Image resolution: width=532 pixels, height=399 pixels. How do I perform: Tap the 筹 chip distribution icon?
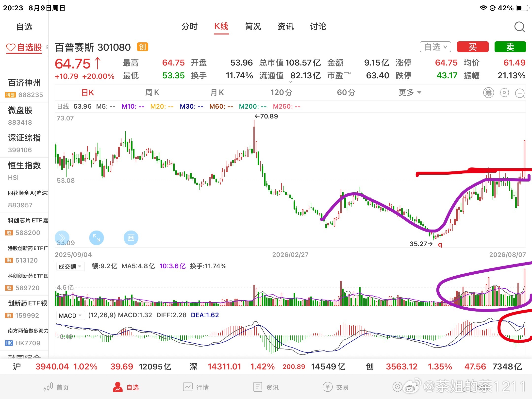coord(488,93)
